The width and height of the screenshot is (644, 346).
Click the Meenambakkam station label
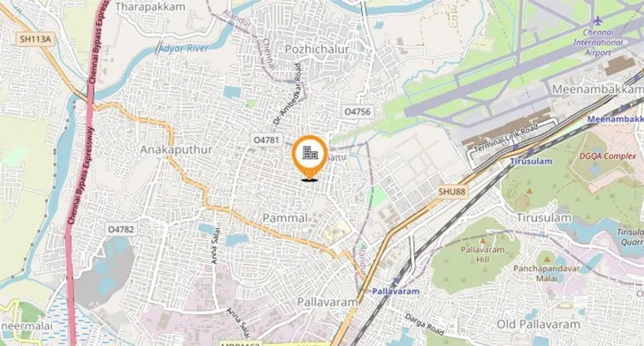point(615,119)
